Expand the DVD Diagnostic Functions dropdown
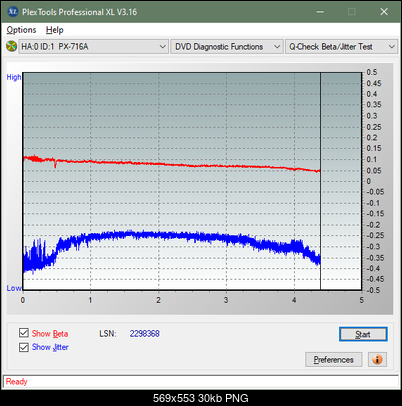 (x=226, y=47)
